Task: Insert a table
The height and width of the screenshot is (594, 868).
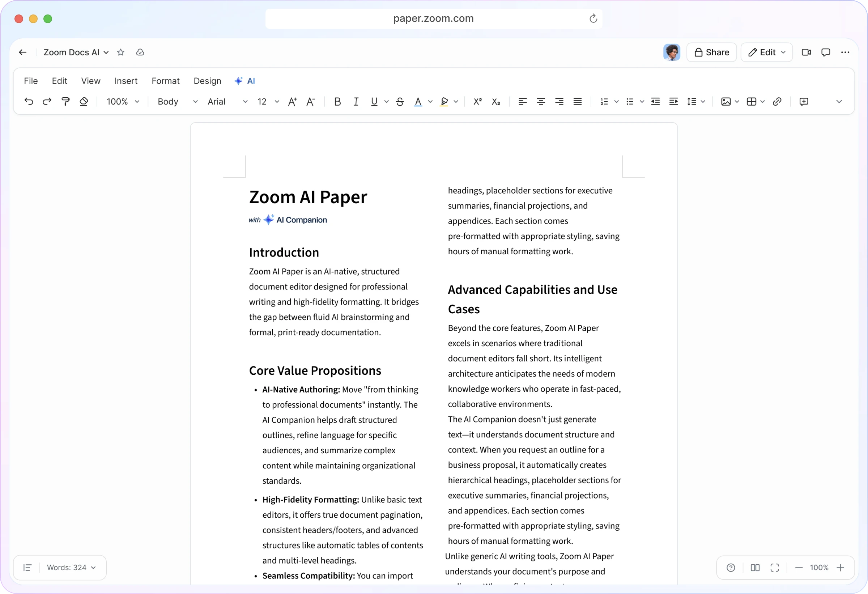Action: [x=752, y=102]
